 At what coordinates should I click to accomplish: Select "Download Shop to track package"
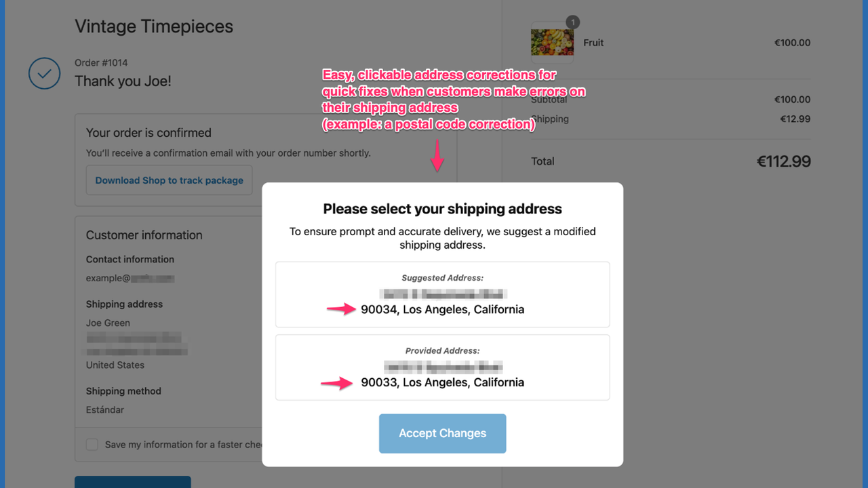(x=169, y=180)
